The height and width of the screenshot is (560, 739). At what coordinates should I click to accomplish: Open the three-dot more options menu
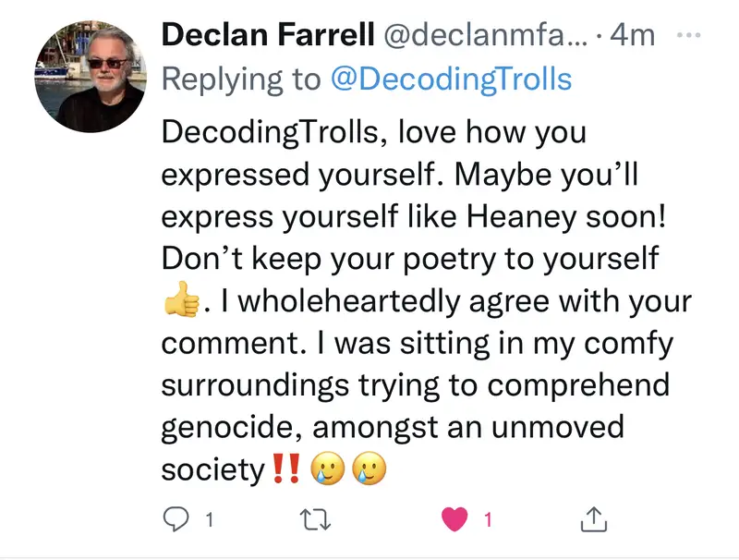(689, 35)
